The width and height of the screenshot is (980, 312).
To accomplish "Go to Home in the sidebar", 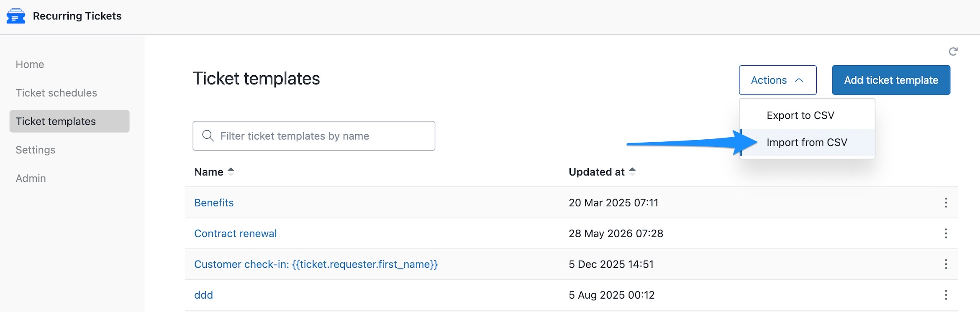I will pyautogui.click(x=30, y=64).
